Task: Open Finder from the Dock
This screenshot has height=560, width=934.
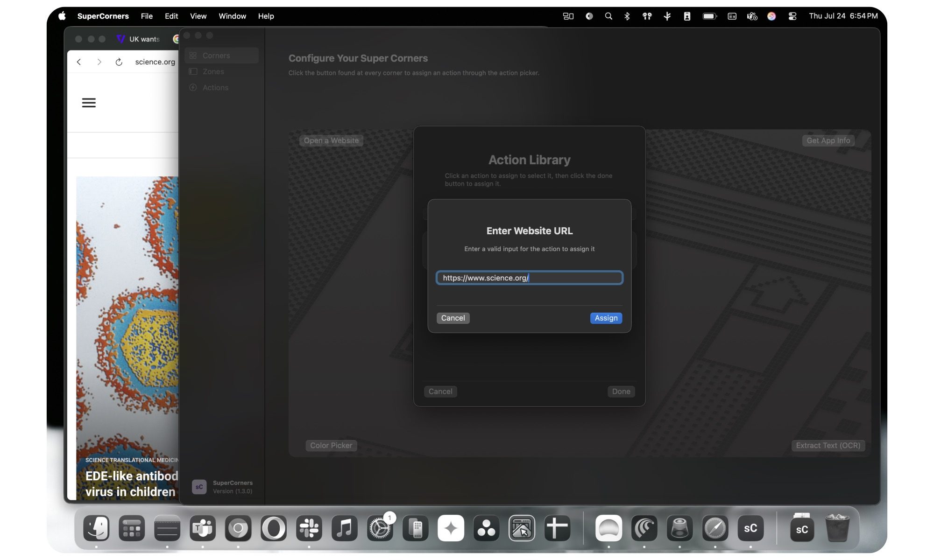Action: pos(96,528)
